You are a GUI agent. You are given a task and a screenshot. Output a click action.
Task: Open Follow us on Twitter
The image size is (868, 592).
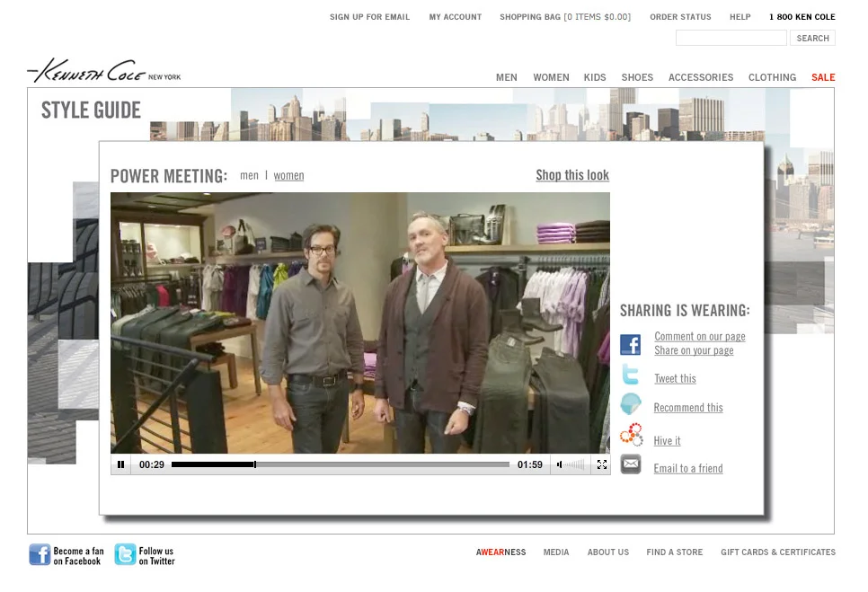tap(156, 556)
